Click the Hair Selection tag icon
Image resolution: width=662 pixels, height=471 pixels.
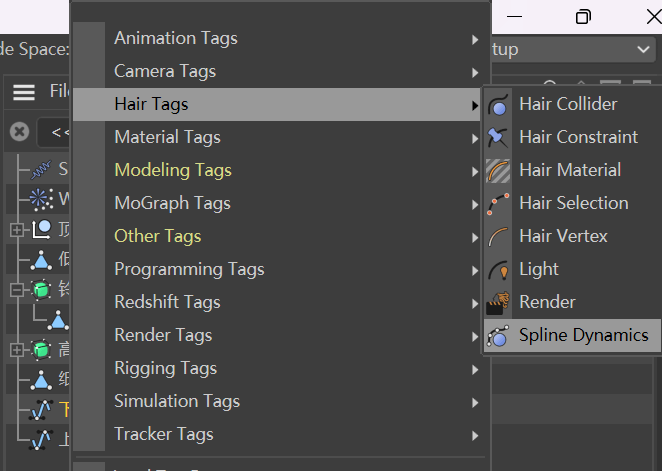tap(498, 203)
